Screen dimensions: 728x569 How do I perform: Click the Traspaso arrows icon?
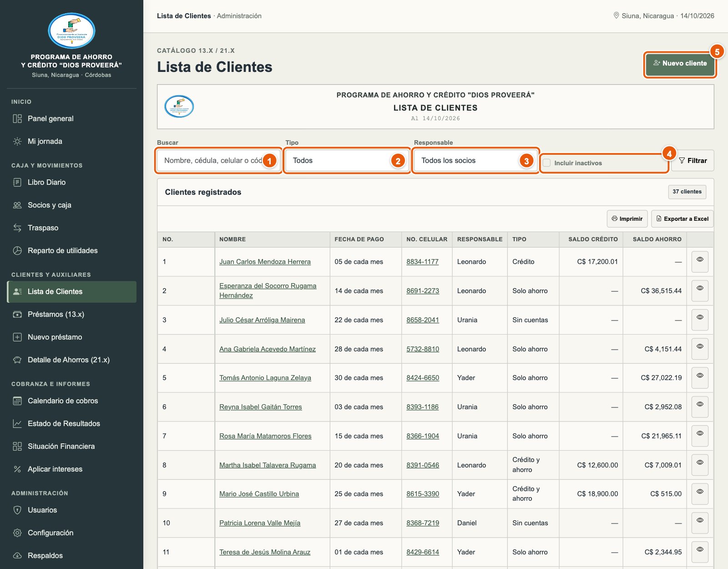pyautogui.click(x=17, y=228)
